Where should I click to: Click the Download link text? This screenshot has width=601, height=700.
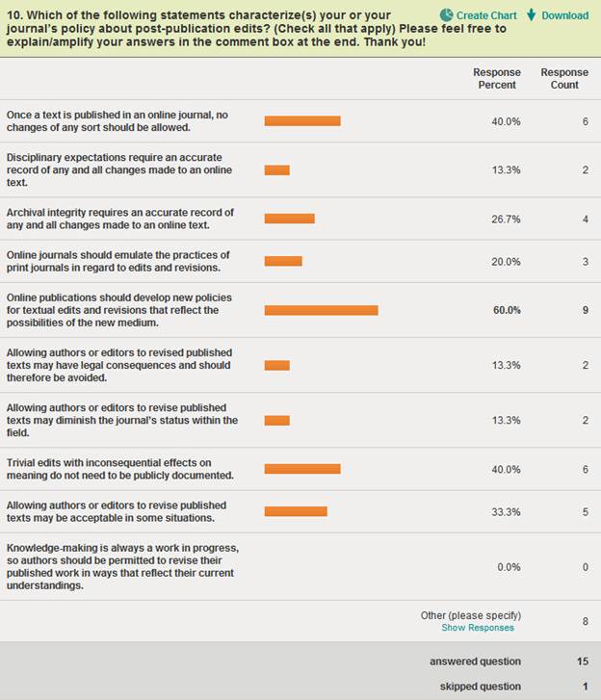[564, 15]
